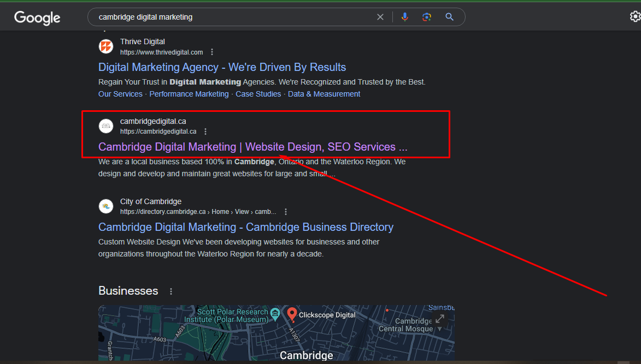The height and width of the screenshot is (364, 641).
Task: Visit the Cambridge Business Directory result
Action: [245, 226]
